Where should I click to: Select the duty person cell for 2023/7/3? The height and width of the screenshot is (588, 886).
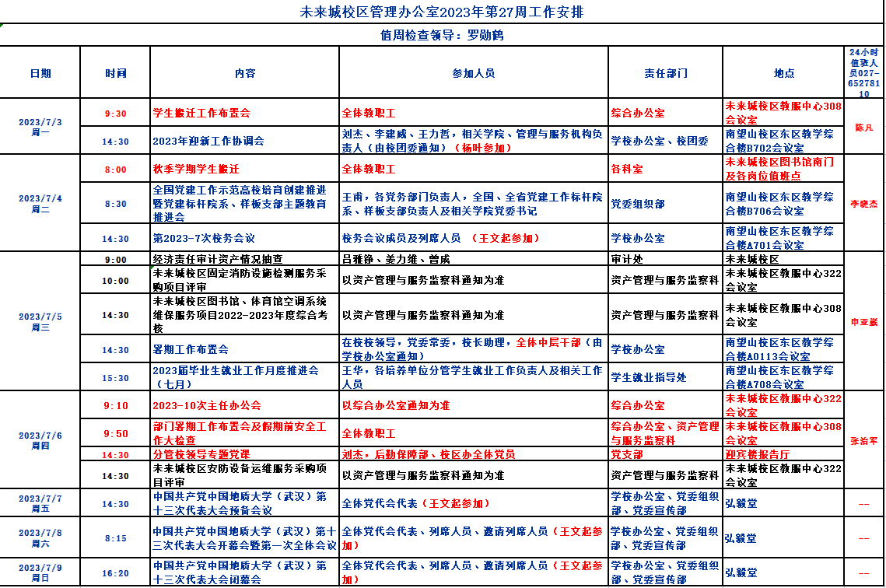[863, 127]
